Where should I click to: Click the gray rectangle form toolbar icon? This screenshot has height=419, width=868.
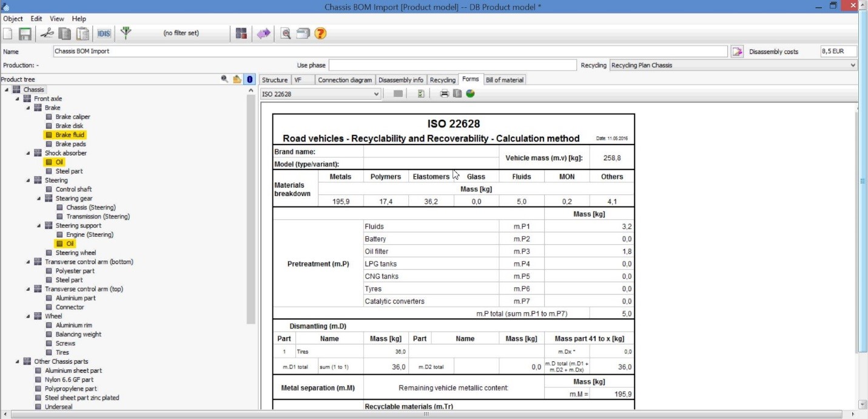pyautogui.click(x=399, y=94)
